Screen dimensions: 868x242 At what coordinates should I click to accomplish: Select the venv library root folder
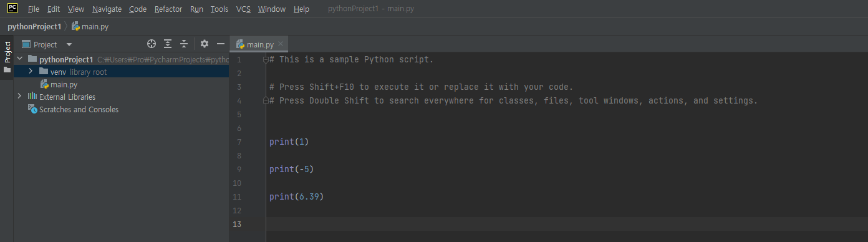pyautogui.click(x=121, y=72)
